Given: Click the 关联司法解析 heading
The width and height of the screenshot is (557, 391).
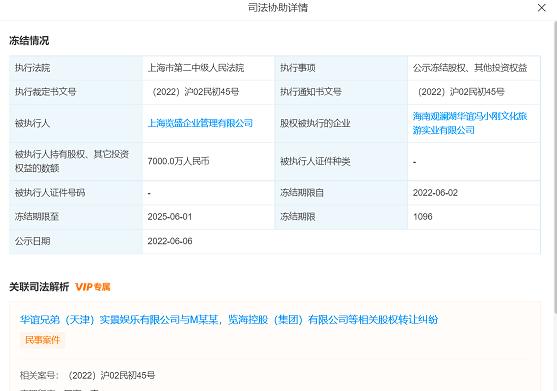Looking at the screenshot, I should [x=39, y=287].
